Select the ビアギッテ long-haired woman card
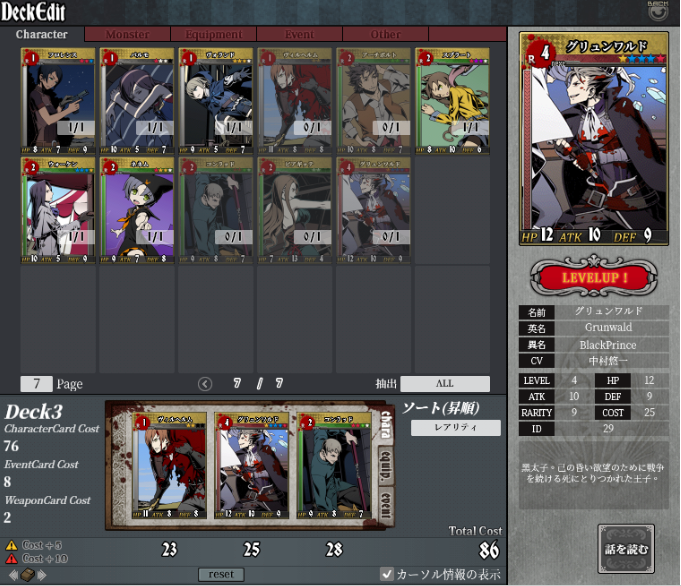Image resolution: width=681 pixels, height=586 pixels. click(x=295, y=210)
